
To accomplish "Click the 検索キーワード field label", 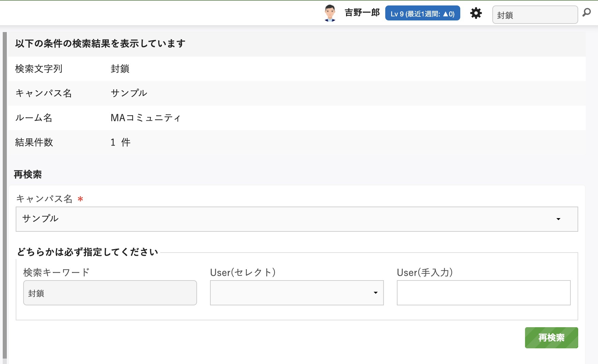I will pyautogui.click(x=56, y=272).
